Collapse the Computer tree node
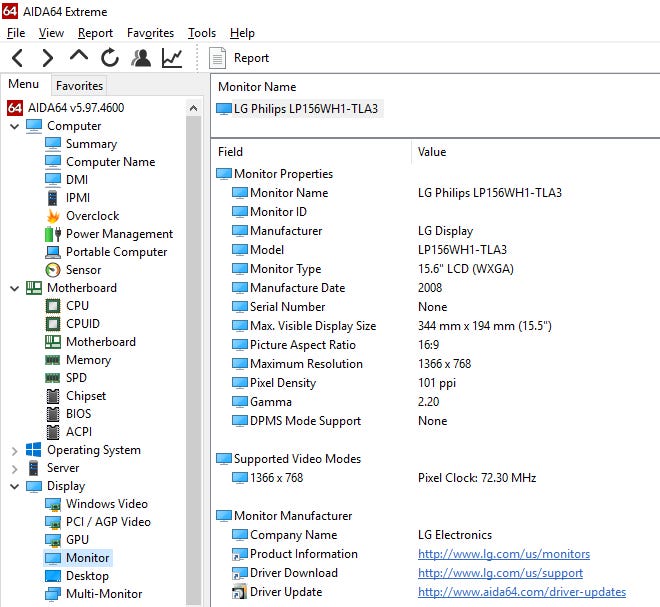Screen dimensions: 660x607 click(14, 126)
